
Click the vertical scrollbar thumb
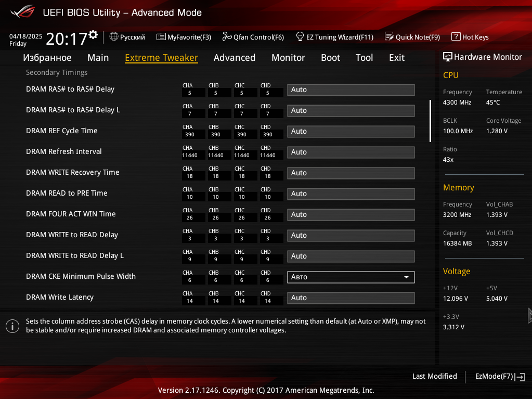coord(430,121)
